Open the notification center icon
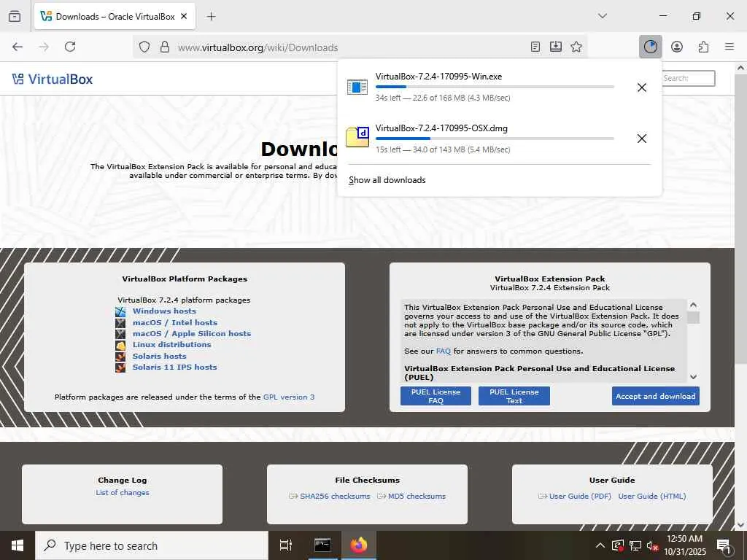The width and height of the screenshot is (747, 560). click(x=723, y=545)
